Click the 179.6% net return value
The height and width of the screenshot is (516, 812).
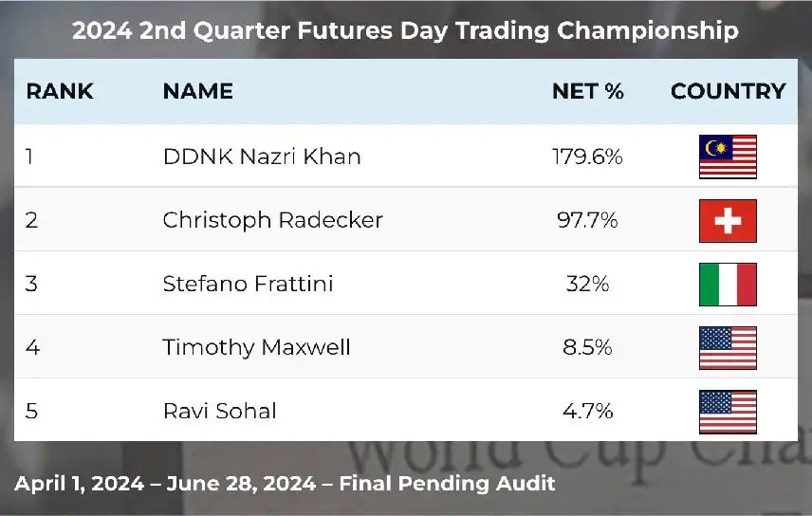[587, 157]
